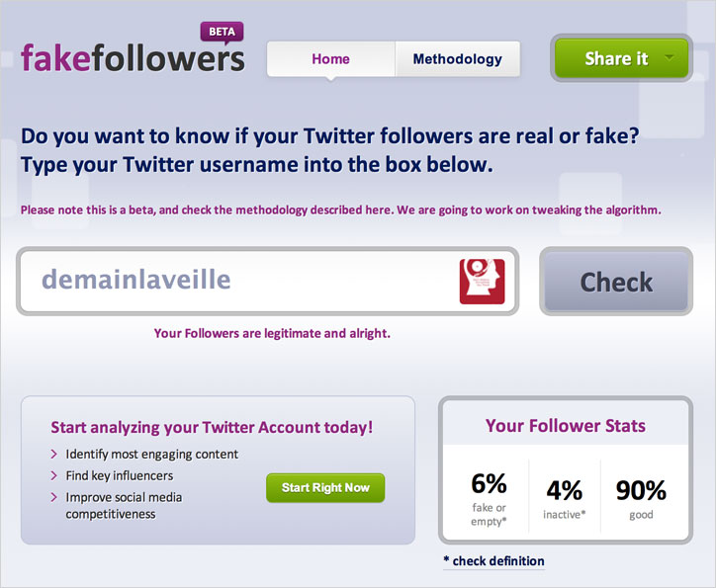Screen dimensions: 716x588
Task: Click arrow beside Improve social media competitiveness
Action: [x=53, y=497]
